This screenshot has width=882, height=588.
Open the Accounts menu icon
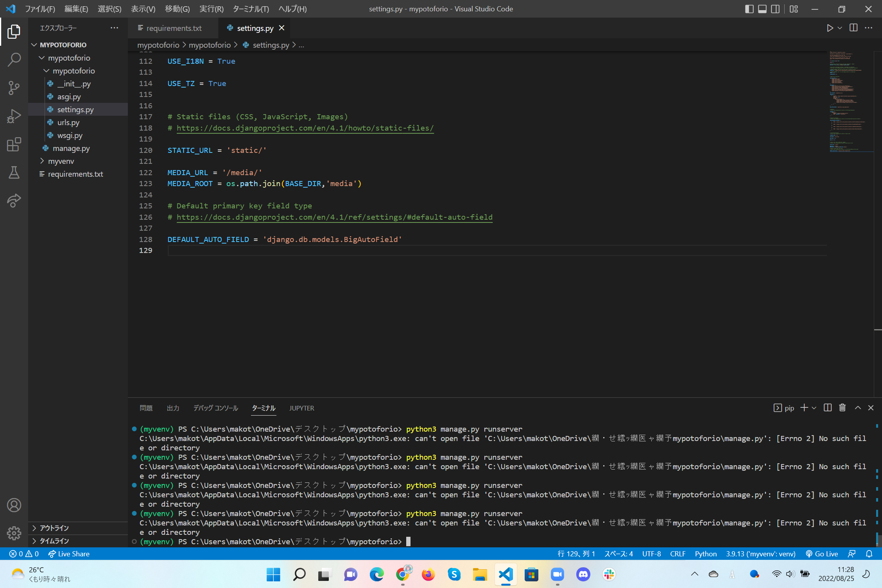[14, 505]
